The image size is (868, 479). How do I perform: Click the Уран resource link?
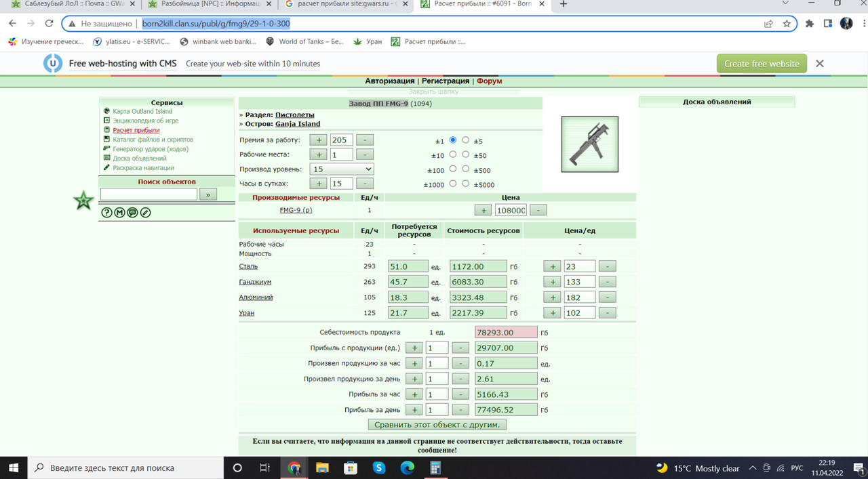tap(247, 313)
